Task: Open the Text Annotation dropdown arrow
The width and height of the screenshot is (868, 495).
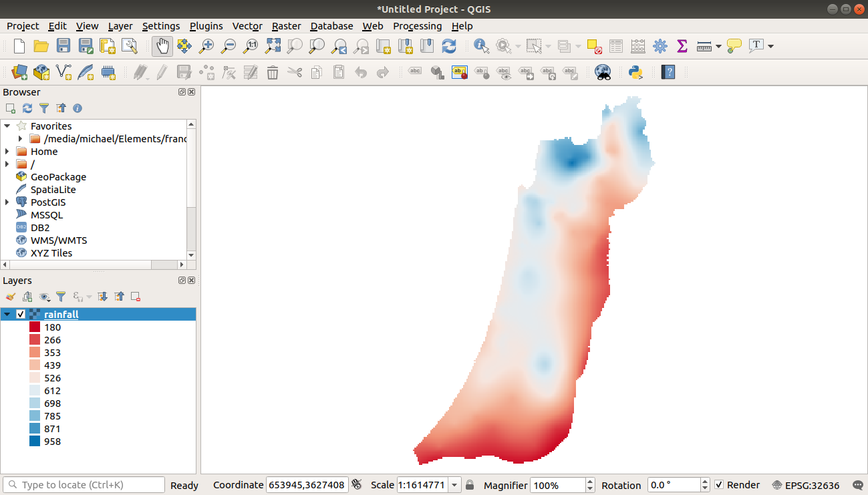Action: [x=770, y=46]
